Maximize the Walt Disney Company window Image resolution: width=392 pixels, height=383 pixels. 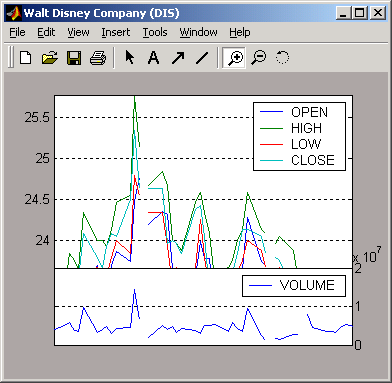[360, 13]
